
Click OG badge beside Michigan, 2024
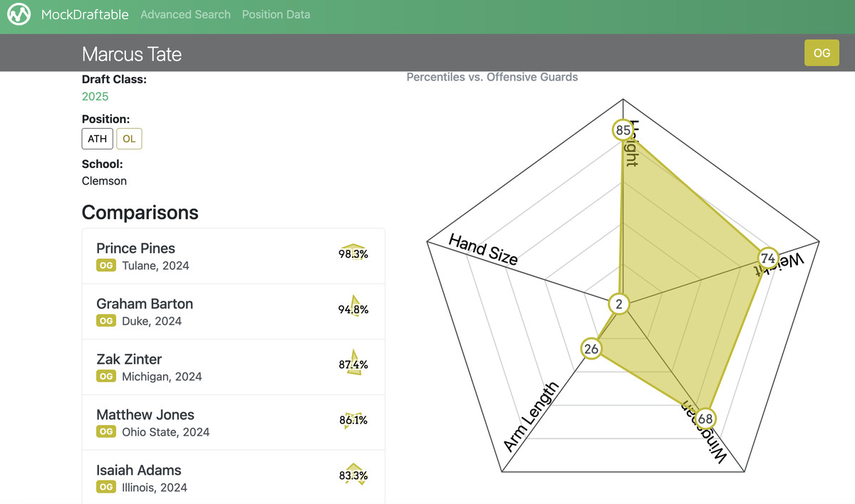(106, 377)
